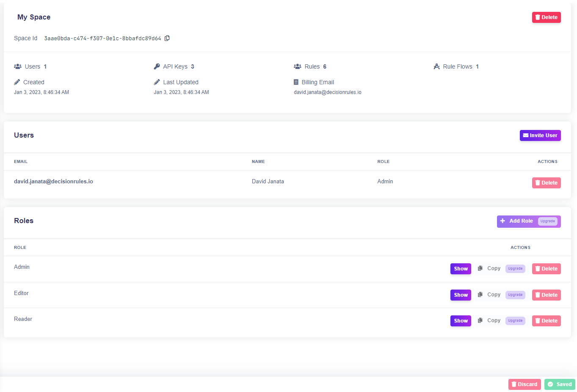The image size is (577, 392).
Task: Click the copy icon in Reader role row
Action: pos(480,320)
